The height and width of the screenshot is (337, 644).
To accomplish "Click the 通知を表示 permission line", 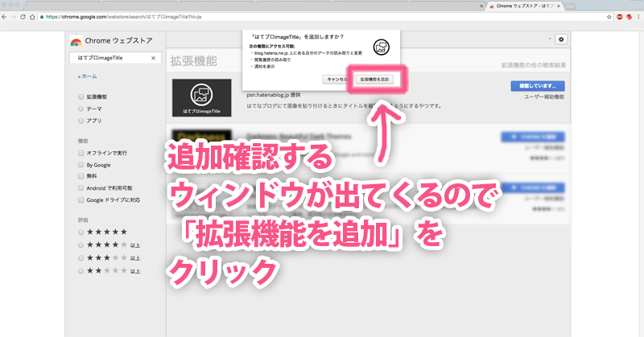I will (x=265, y=67).
